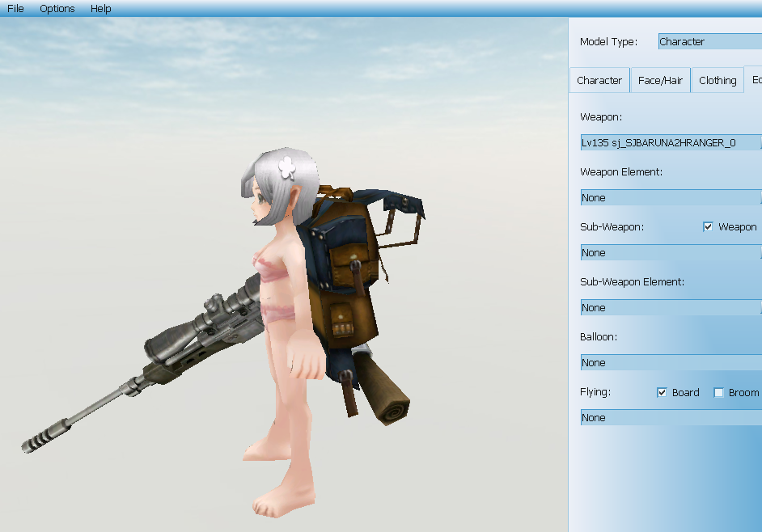Expand the Weapon Element dropdown
The width and height of the screenshot is (762, 532).
click(x=671, y=198)
